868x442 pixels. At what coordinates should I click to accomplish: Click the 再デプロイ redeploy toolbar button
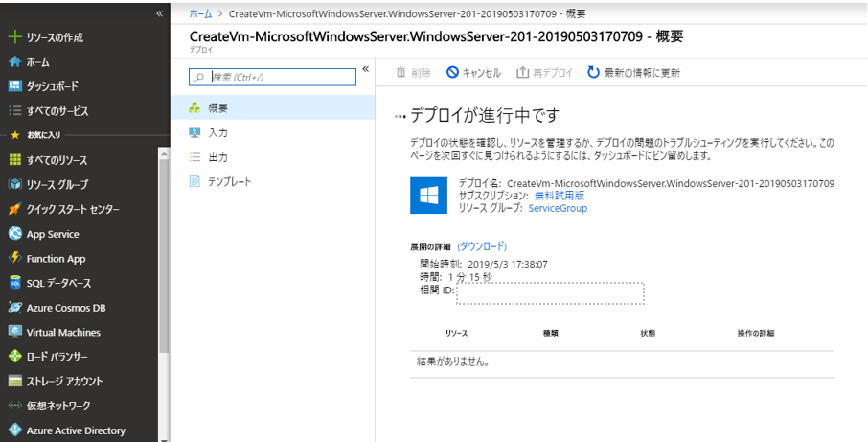(545, 73)
